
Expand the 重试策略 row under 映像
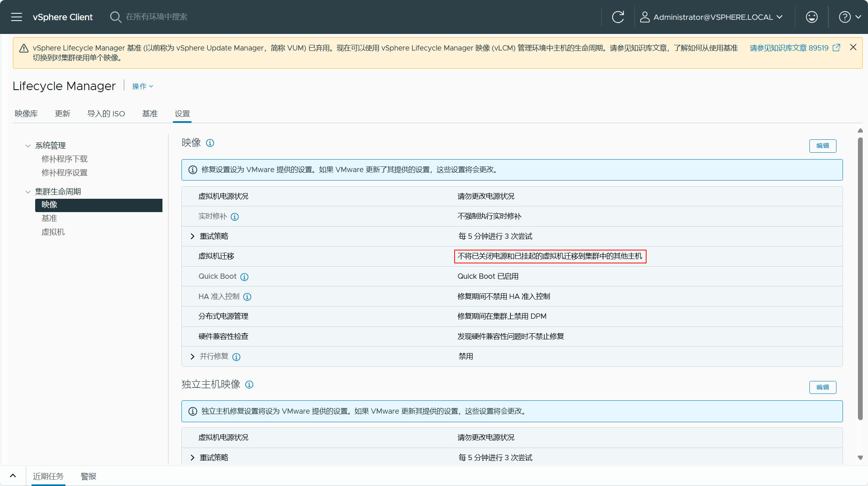pyautogui.click(x=192, y=236)
